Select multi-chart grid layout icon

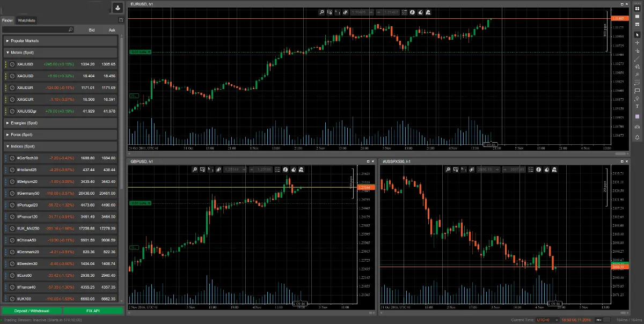coord(637,9)
